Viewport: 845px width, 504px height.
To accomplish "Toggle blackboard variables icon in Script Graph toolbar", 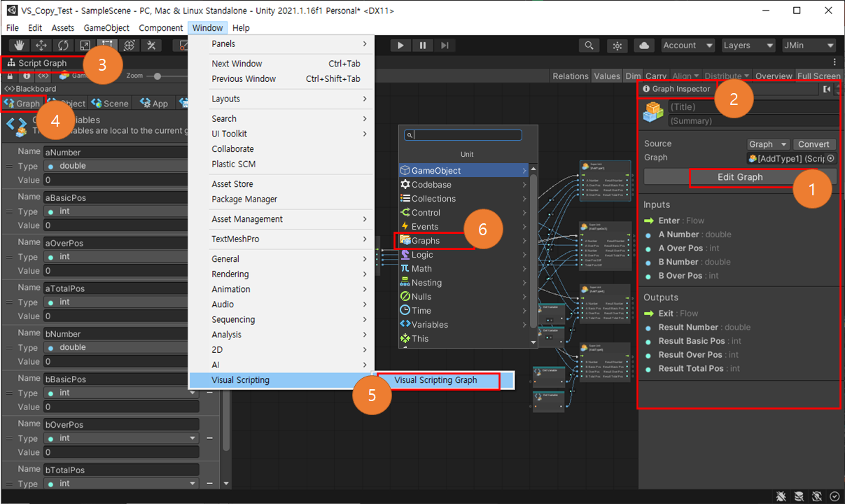I will (x=43, y=76).
